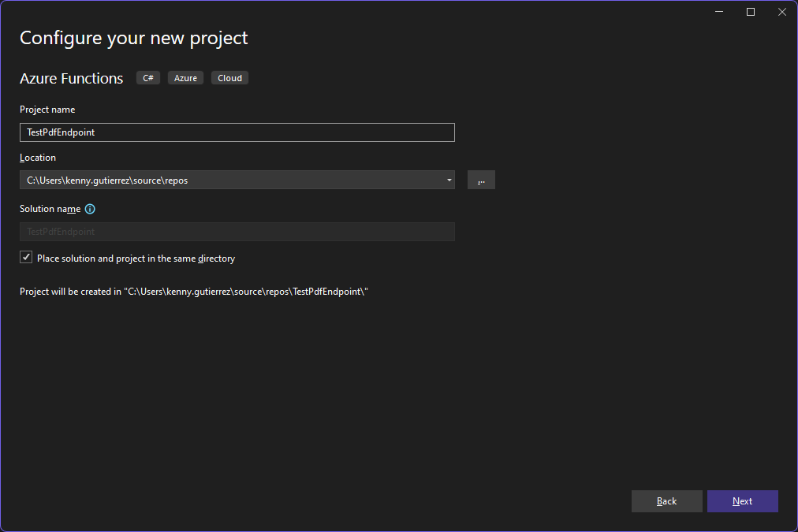Click the 'Project will be created in' path text
This screenshot has width=798, height=532.
pos(194,292)
